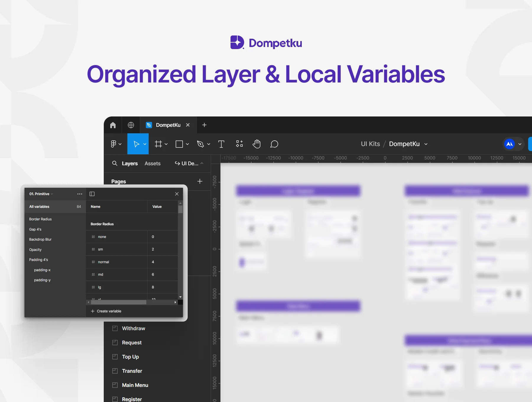Image resolution: width=532 pixels, height=402 pixels.
Task: Click the horizontal scrollbar right arrow
Action: click(175, 302)
